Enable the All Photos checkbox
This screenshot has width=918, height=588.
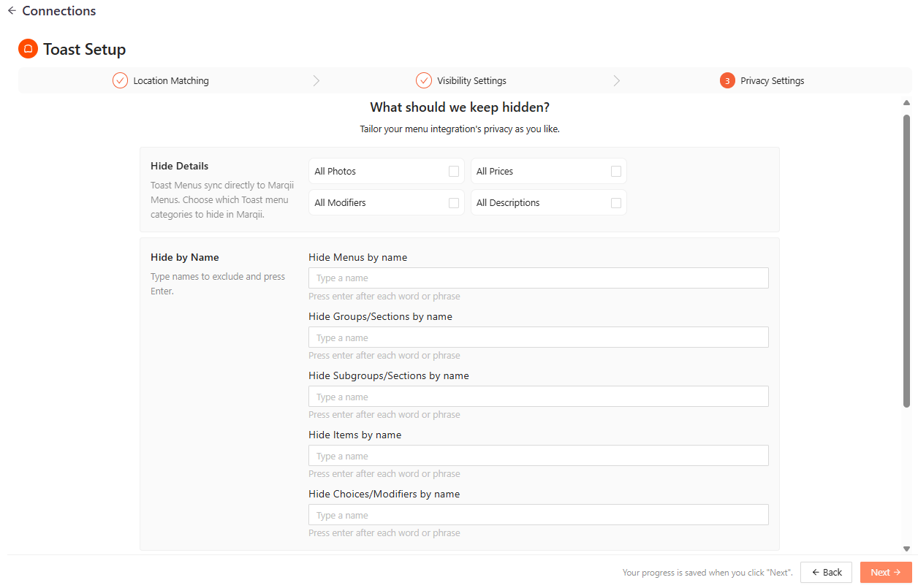click(x=454, y=171)
